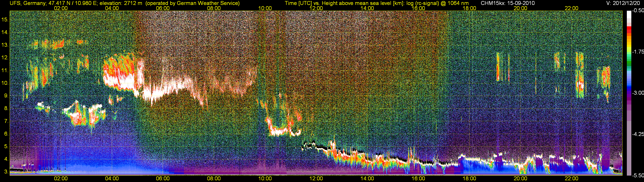644x182 pixels.
Task: Click the '13.' km height axis label
Action: [x=5, y=45]
